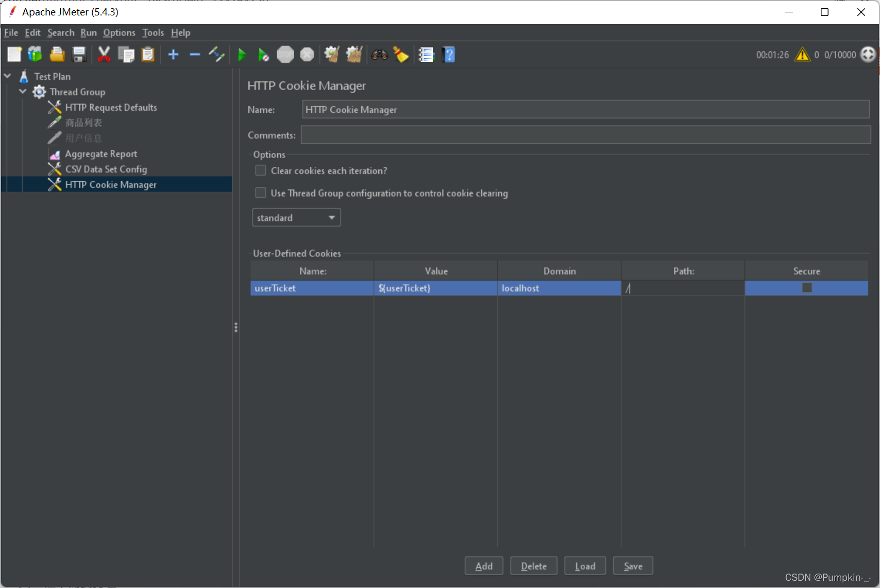Select the 商品列表 sampler
The image size is (880, 588).
point(83,123)
